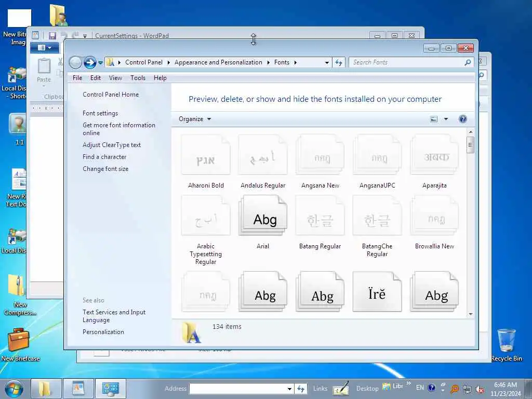
Task: Select the AngsanaUPC font family
Action: pyautogui.click(x=377, y=162)
